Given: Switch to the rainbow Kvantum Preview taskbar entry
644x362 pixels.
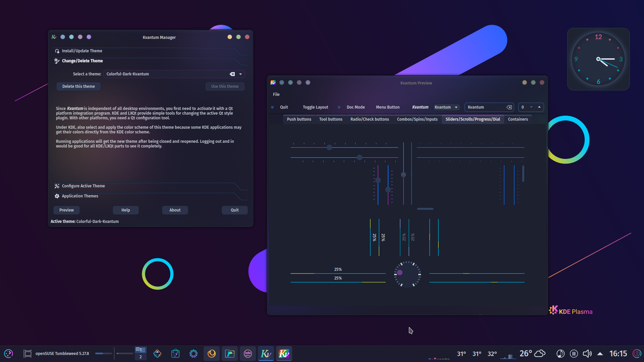Looking at the screenshot, I should (284, 354).
